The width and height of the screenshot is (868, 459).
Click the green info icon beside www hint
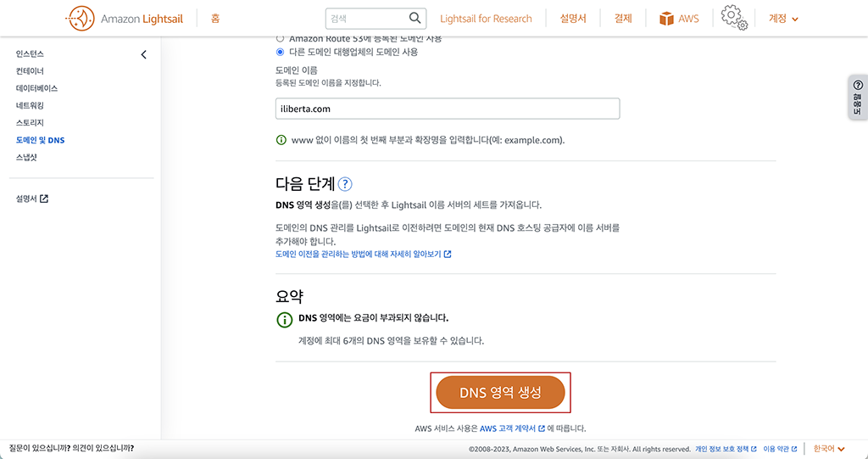coord(281,140)
